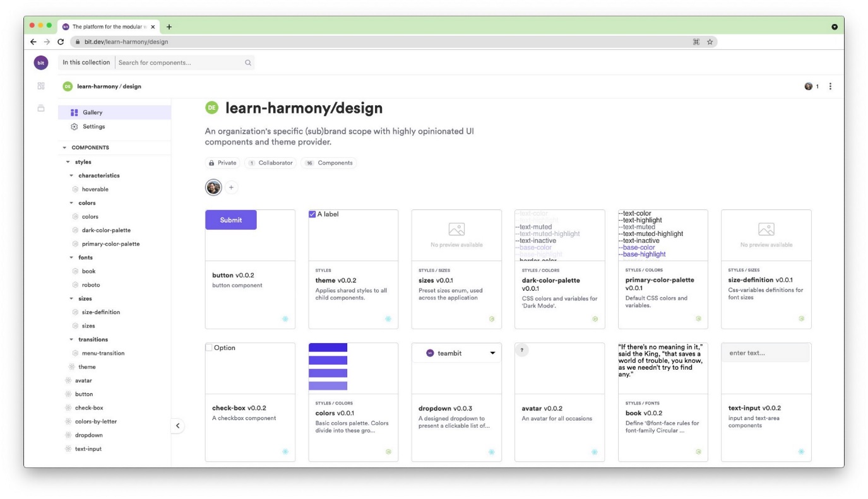Uncheck the 'A label' checkbox
The height and width of the screenshot is (499, 868).
point(312,214)
